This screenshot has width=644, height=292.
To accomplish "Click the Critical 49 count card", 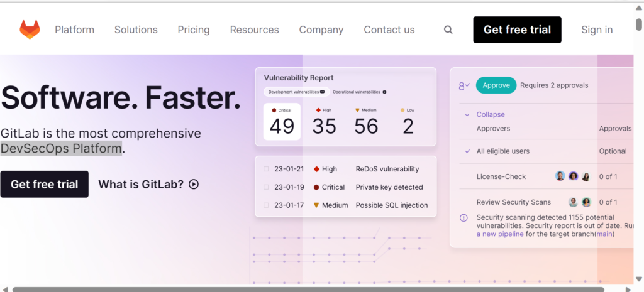I will pyautogui.click(x=282, y=122).
